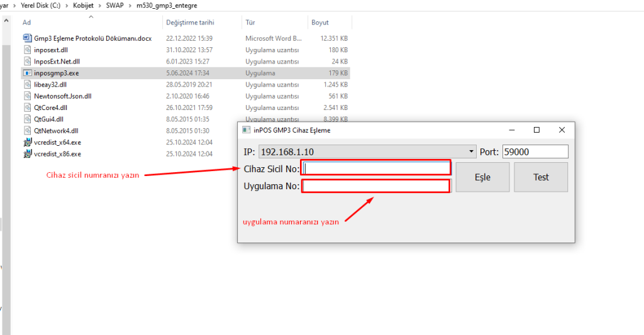Select file name InposExt.Net.dll
Screen dimensions: 644x335
(x=57, y=61)
